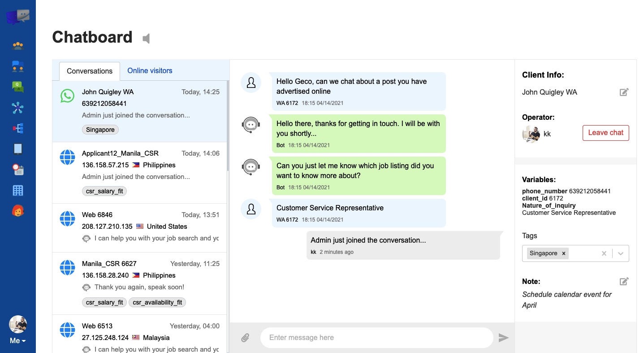The width and height of the screenshot is (644, 353).
Task: Click the conversation list scrollbar
Action: (x=228, y=126)
